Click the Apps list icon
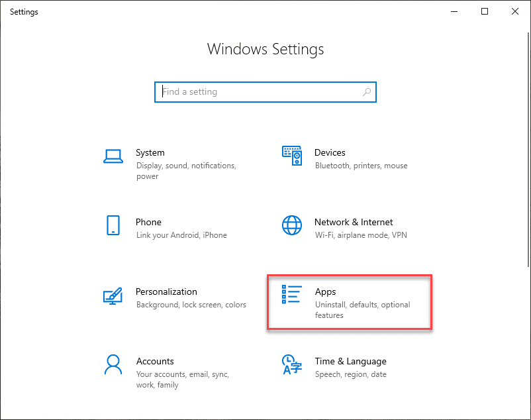The image size is (531, 420). (x=291, y=294)
